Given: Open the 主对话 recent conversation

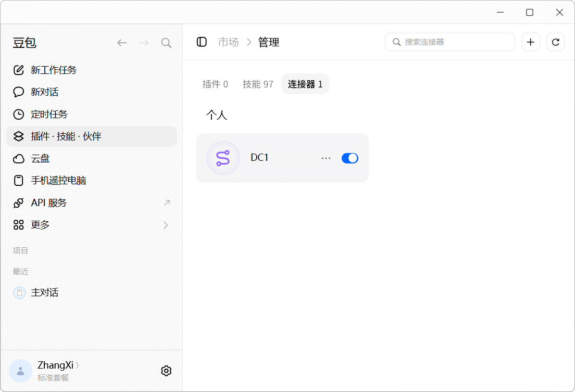Looking at the screenshot, I should pos(92,293).
